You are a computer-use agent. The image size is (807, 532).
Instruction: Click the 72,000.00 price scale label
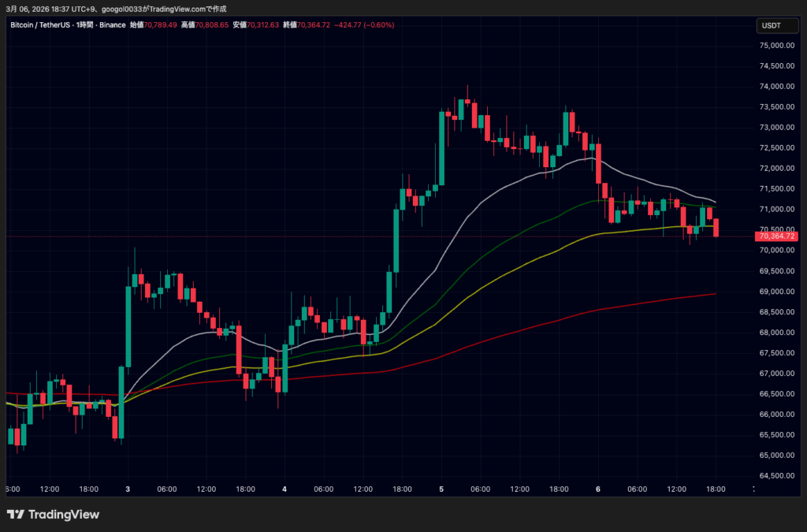click(x=776, y=169)
